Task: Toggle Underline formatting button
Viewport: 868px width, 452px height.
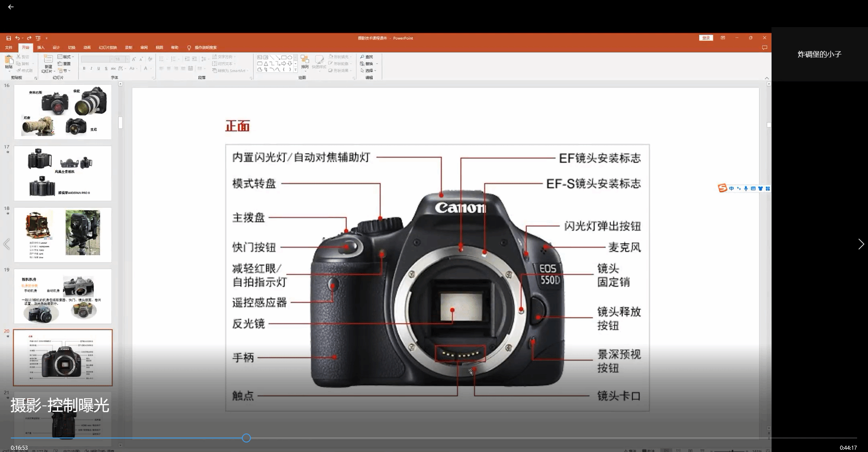Action: point(99,69)
